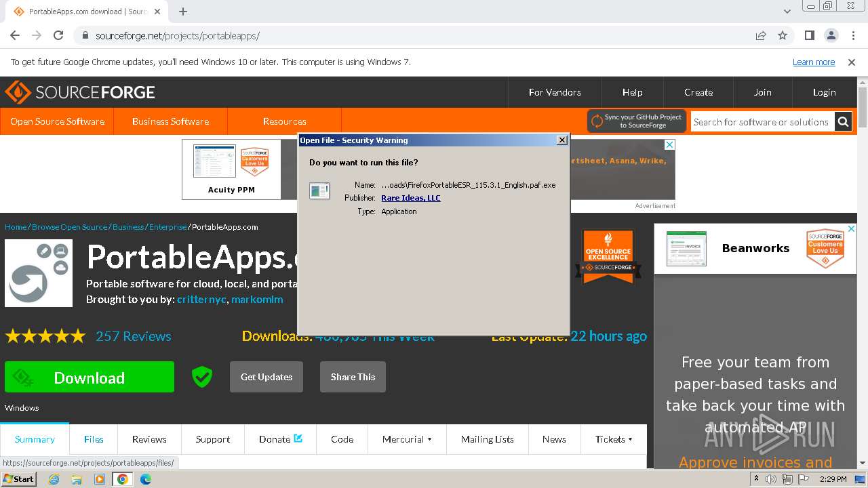Image resolution: width=868 pixels, height=488 pixels.
Task: Click the Browse Open Source breadcrumb
Action: click(69, 227)
